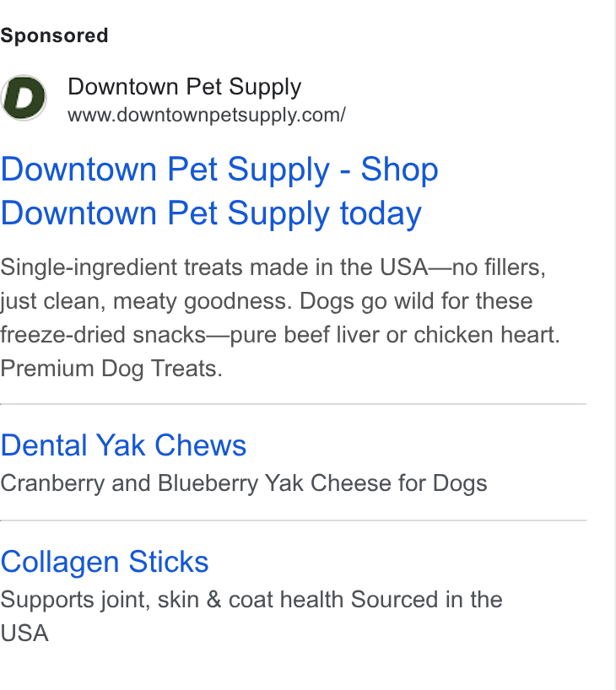Click the vertical scrollbar at the right edge
The height and width of the screenshot is (690, 616).
614,345
